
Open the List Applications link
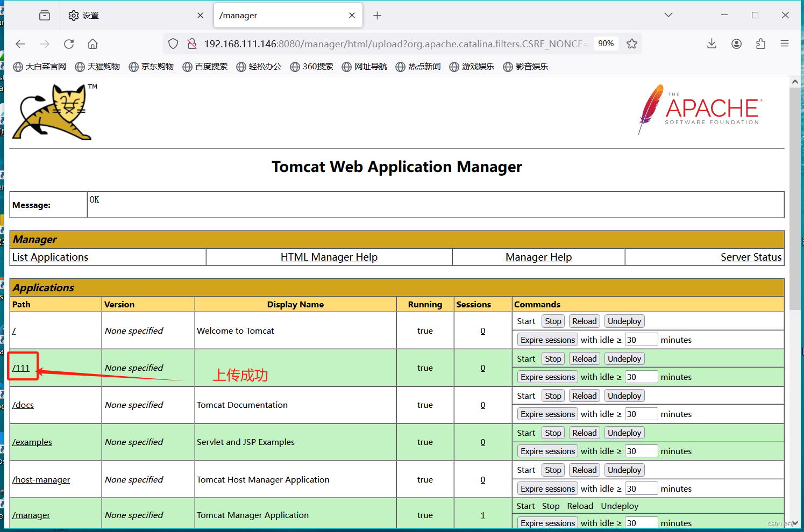click(x=50, y=257)
